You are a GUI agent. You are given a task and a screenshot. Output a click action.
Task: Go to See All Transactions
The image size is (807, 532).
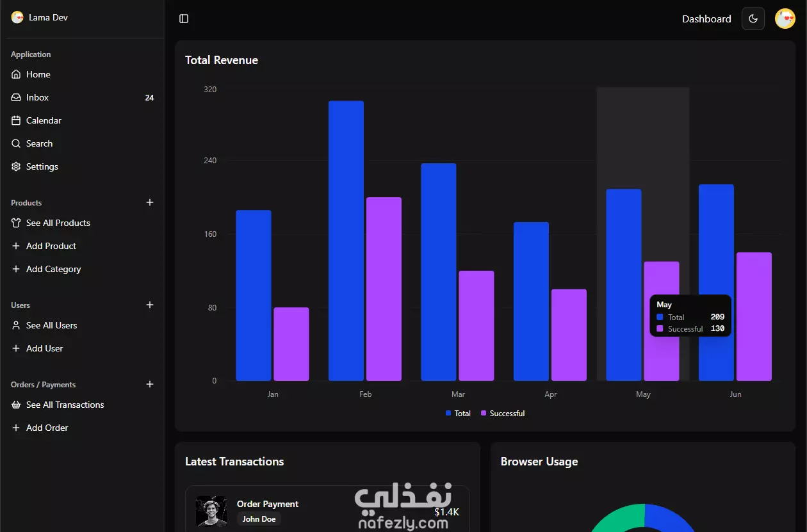[83, 405]
